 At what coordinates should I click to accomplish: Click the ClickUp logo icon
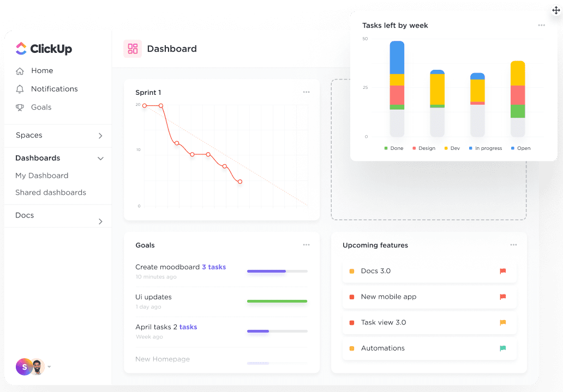[x=21, y=49]
